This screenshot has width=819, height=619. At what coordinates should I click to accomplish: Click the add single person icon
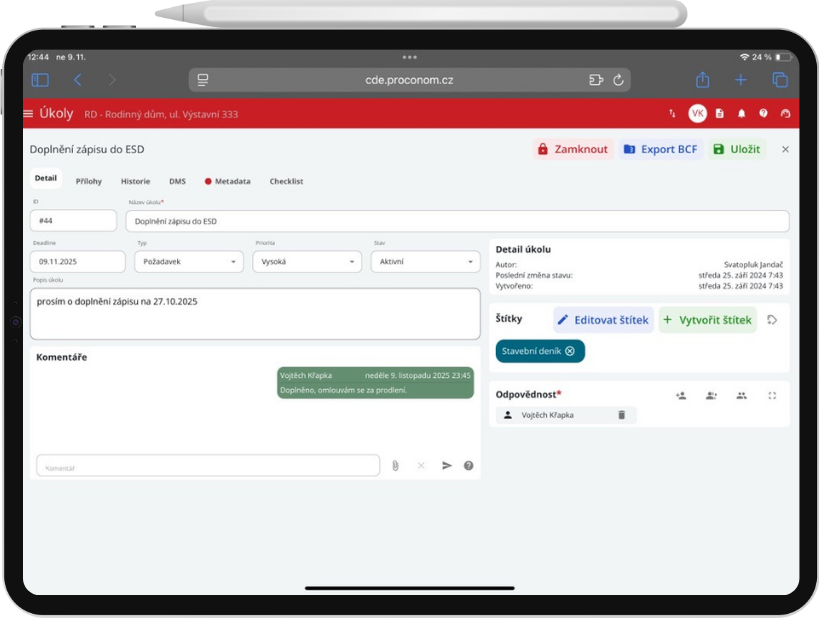point(681,395)
